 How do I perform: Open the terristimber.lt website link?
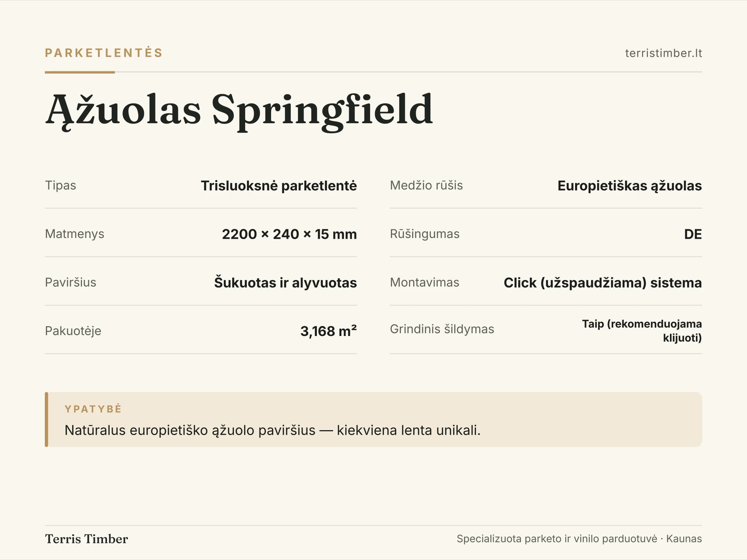(663, 53)
